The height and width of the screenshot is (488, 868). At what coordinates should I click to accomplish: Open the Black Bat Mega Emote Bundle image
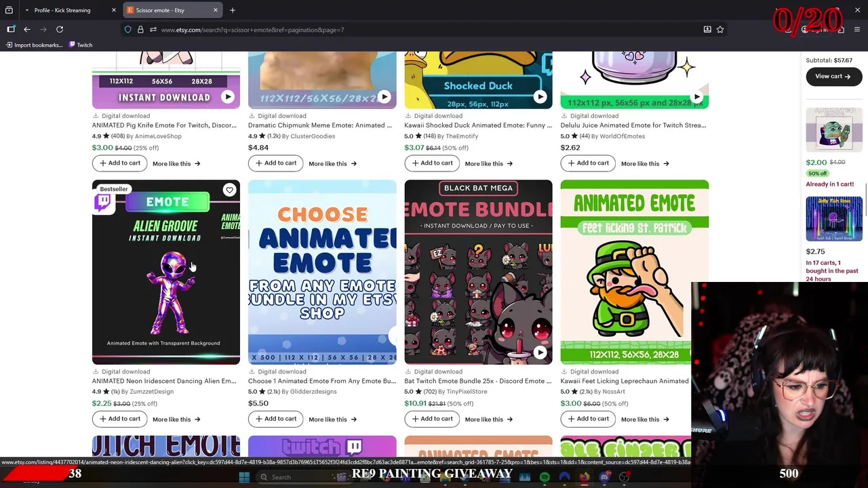(x=478, y=272)
